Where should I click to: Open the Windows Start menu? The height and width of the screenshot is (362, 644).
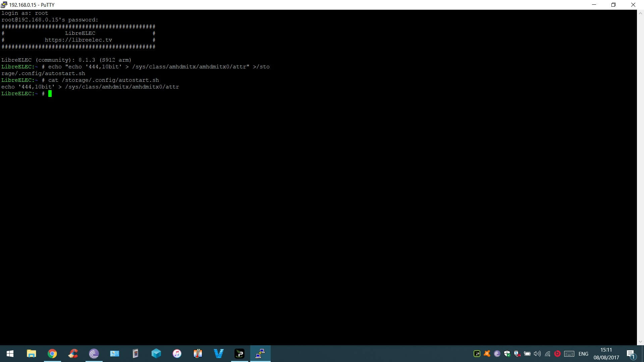[10, 354]
